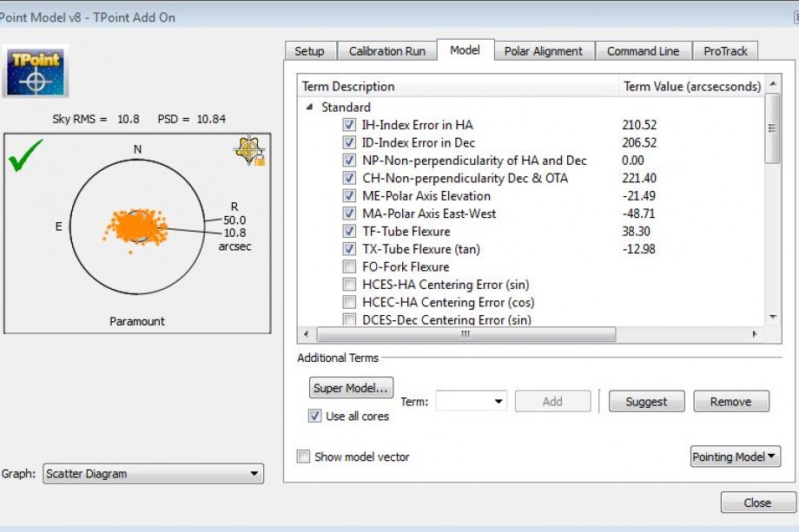Uncheck ME-Polar Axis Elevation term

pyautogui.click(x=349, y=195)
